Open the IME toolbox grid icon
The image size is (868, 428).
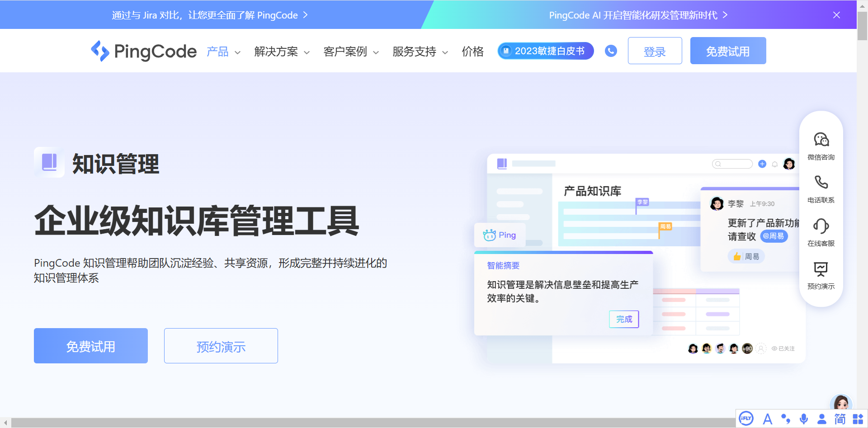[858, 419]
